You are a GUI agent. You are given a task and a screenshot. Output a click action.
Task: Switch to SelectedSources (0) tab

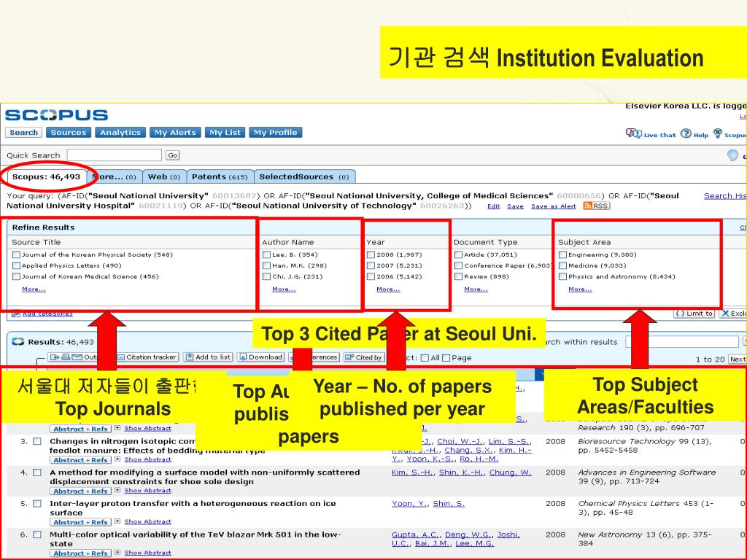point(304,176)
